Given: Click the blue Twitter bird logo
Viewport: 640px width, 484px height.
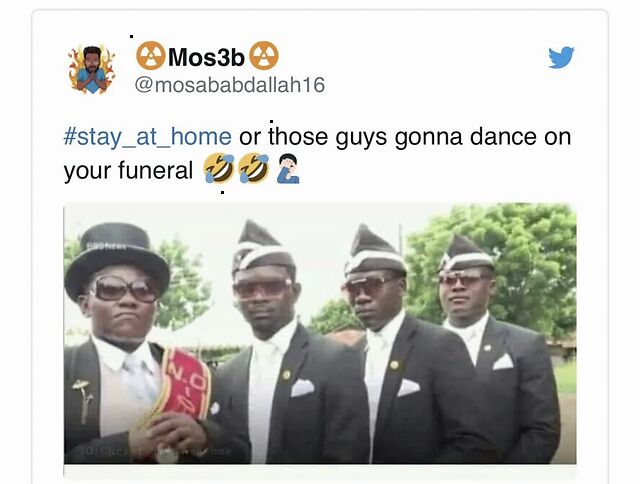Looking at the screenshot, I should (x=561, y=57).
